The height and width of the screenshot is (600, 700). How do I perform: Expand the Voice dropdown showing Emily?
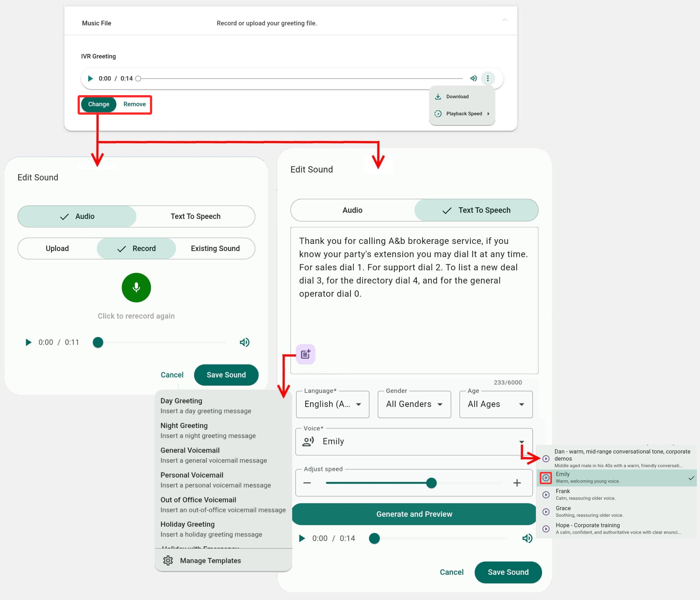414,442
